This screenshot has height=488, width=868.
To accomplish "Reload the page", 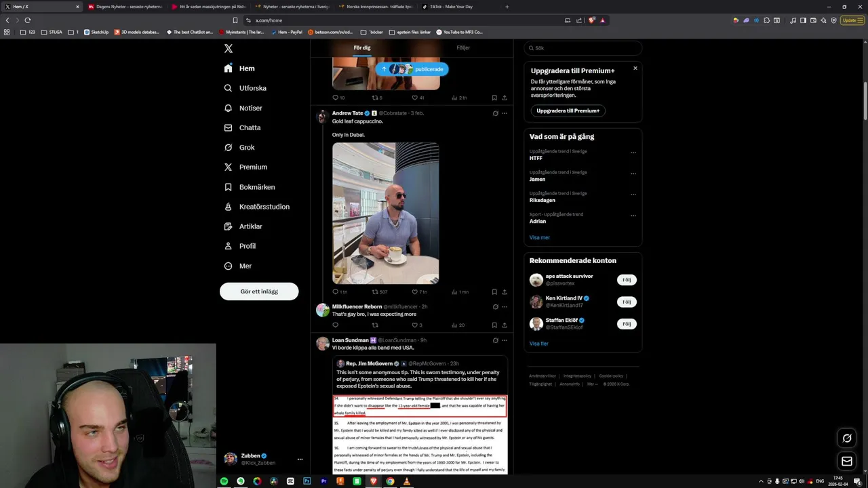I will tap(28, 20).
